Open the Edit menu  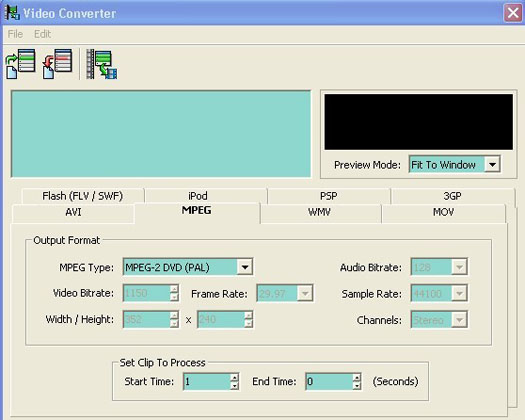click(x=43, y=34)
